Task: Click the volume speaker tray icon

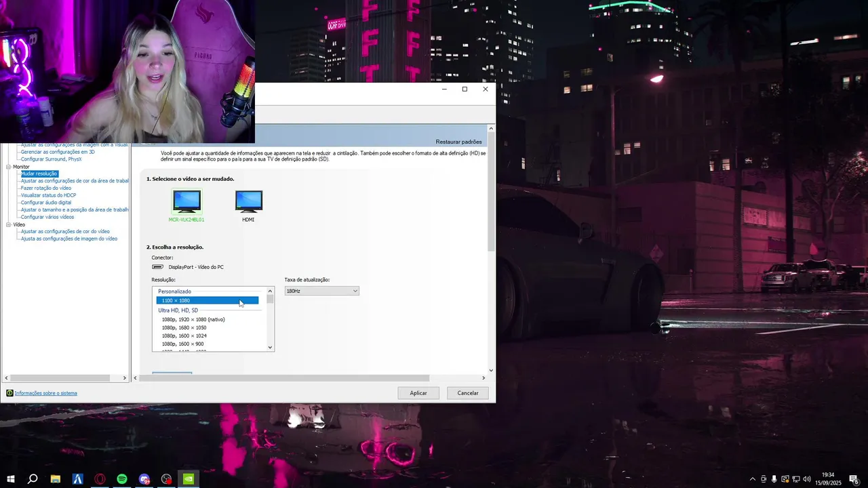Action: point(808,479)
